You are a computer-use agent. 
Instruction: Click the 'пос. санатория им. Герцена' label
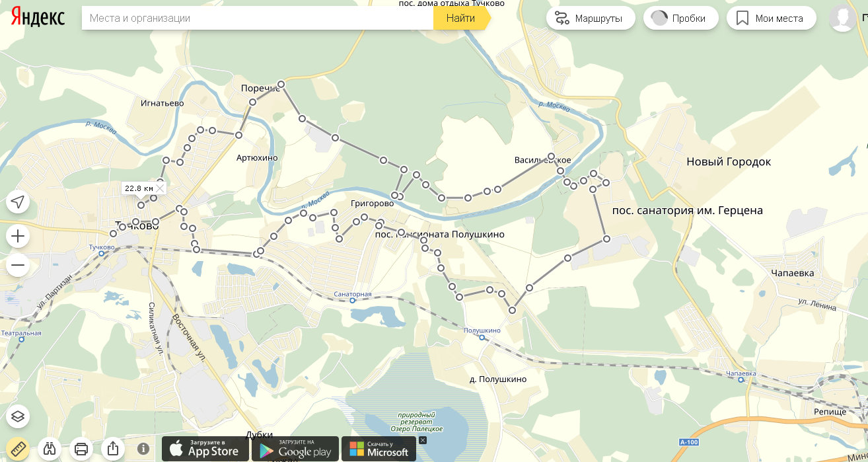[688, 211]
